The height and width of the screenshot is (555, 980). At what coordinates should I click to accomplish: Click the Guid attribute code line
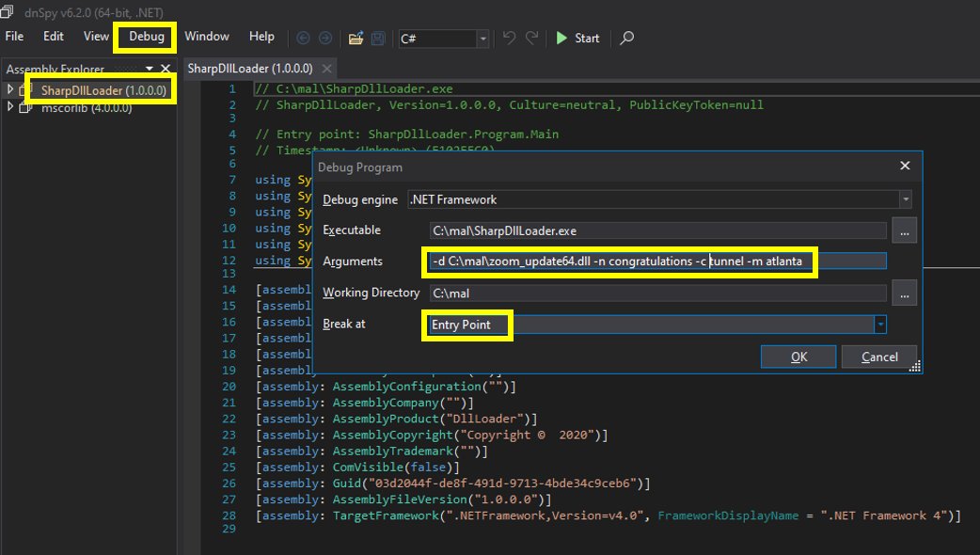click(452, 484)
